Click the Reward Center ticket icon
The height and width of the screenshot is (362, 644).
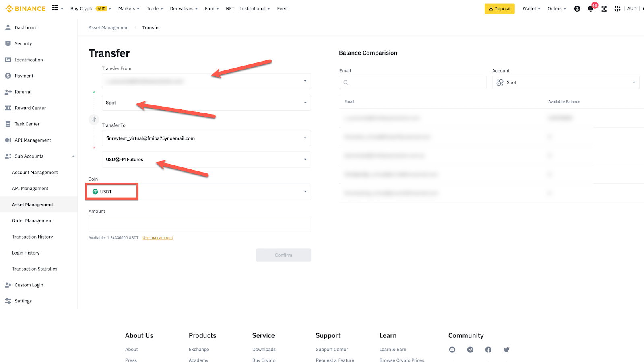point(8,108)
